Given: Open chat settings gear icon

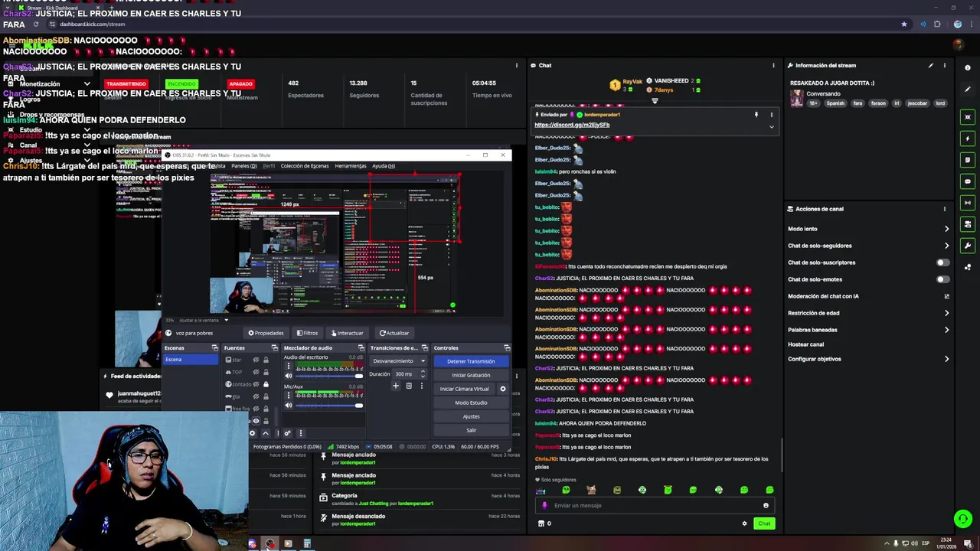Looking at the screenshot, I should (x=744, y=523).
